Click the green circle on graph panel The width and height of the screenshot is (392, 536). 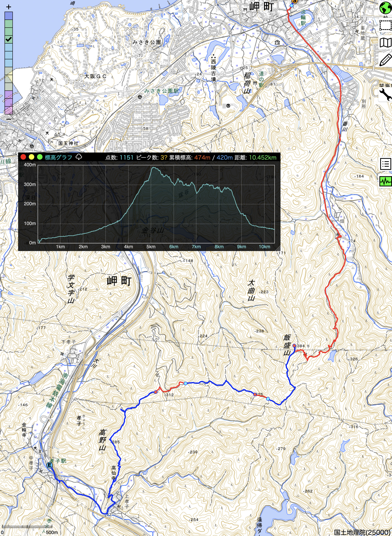tap(40, 157)
